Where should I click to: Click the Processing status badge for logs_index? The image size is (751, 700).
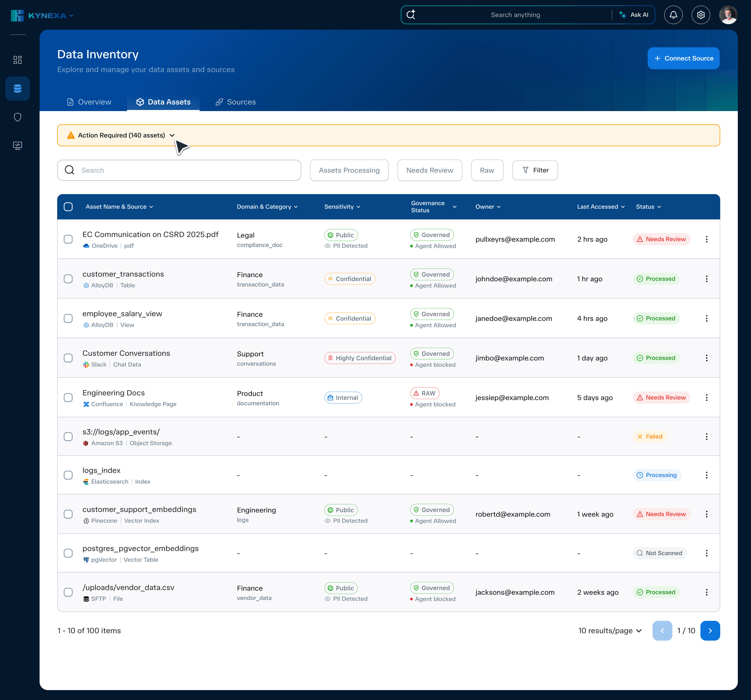pyautogui.click(x=657, y=475)
